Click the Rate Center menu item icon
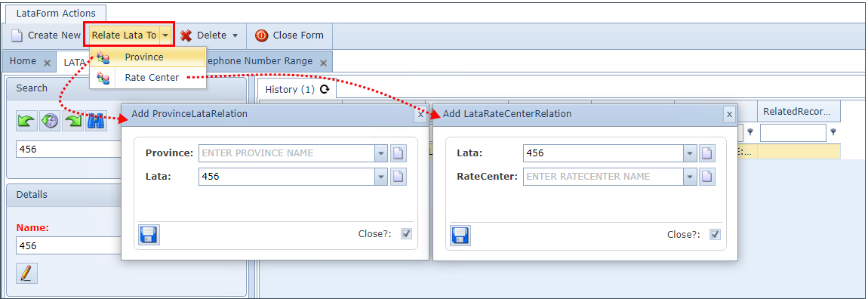Viewport: 868px width, 299px height. coord(103,78)
